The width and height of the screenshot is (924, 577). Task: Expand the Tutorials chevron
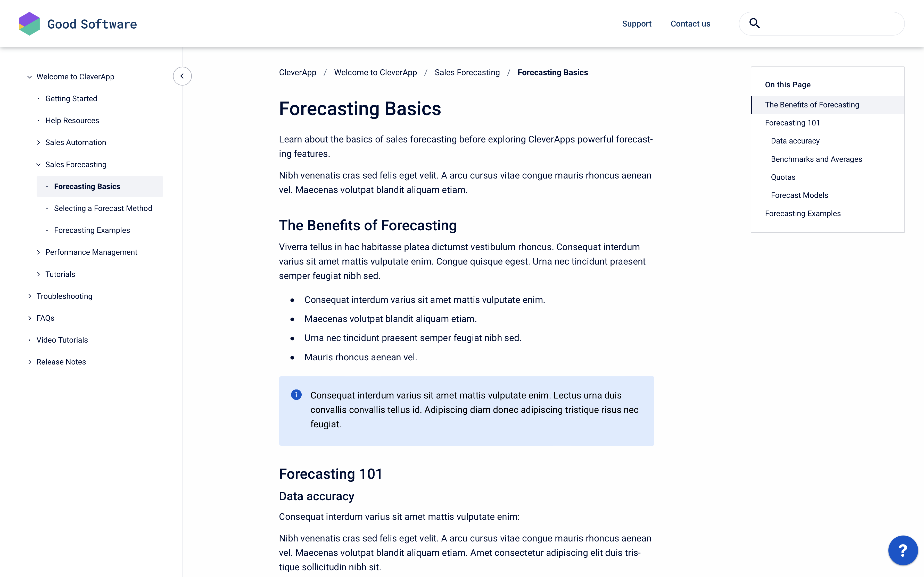[x=39, y=274]
